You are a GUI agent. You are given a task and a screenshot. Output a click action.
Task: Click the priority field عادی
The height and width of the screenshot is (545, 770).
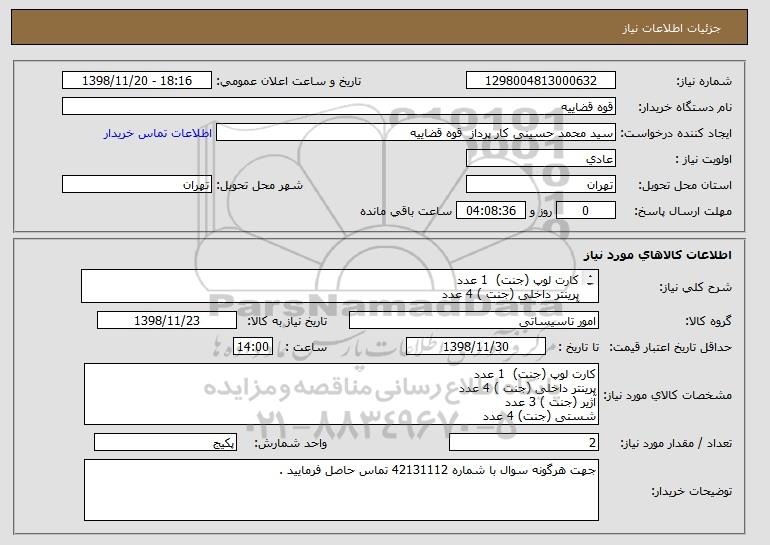[x=541, y=159]
